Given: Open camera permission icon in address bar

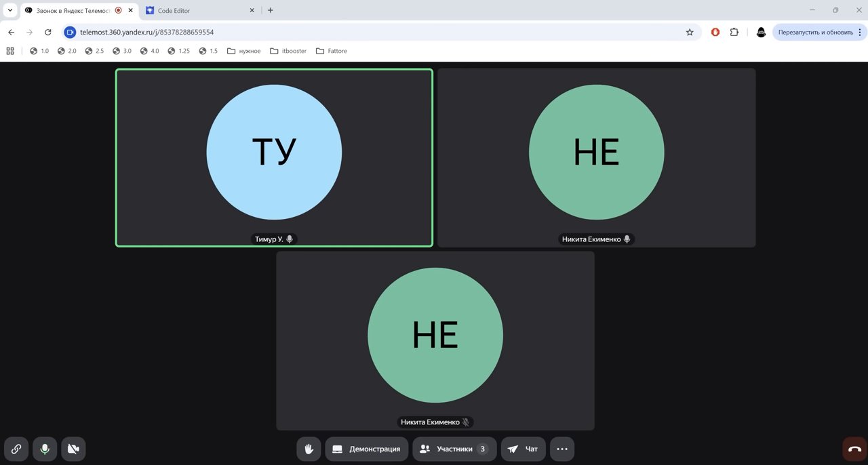Looking at the screenshot, I should click(69, 32).
